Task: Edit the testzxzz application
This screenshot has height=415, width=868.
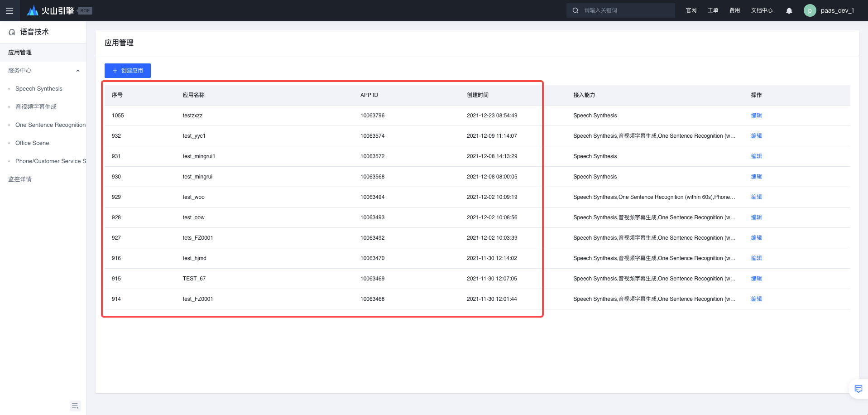Action: [756, 116]
